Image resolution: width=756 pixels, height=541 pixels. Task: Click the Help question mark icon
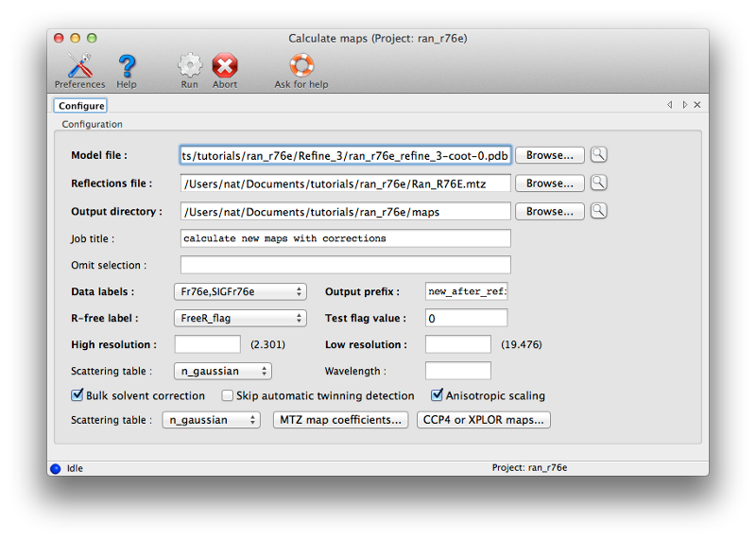(127, 66)
